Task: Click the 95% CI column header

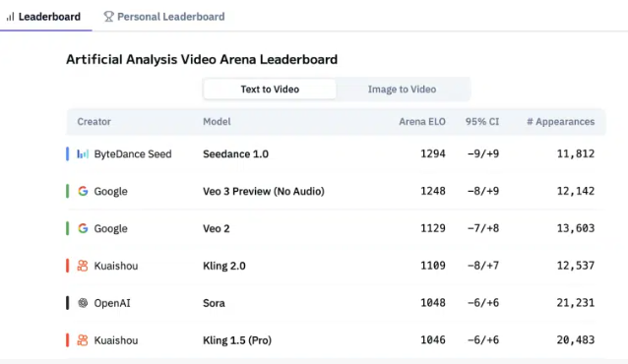Action: coord(482,122)
